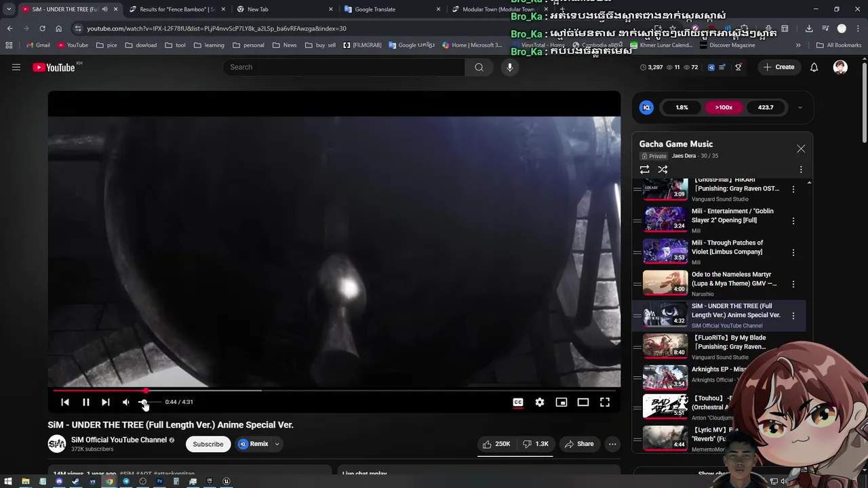Click the >100x stats pill
This screenshot has width=868, height=488.
[724, 107]
